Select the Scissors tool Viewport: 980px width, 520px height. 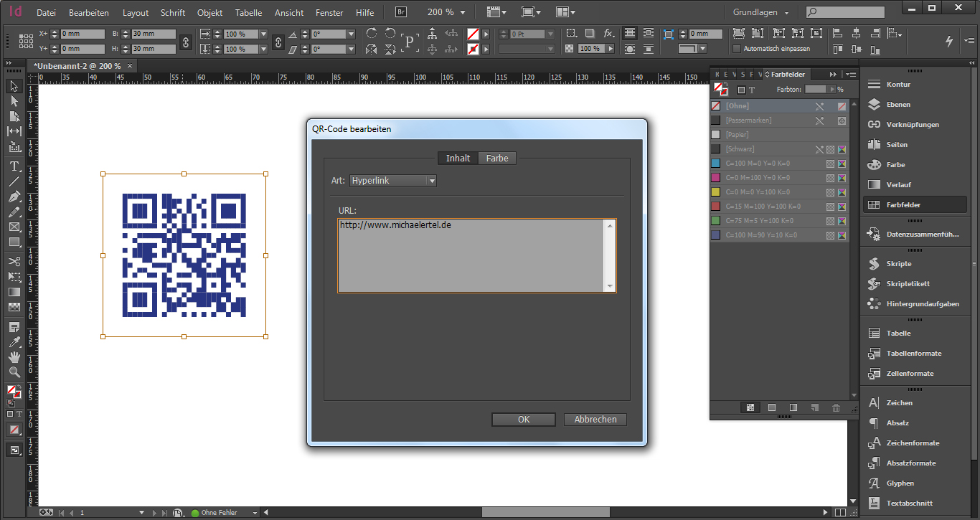[14, 261]
